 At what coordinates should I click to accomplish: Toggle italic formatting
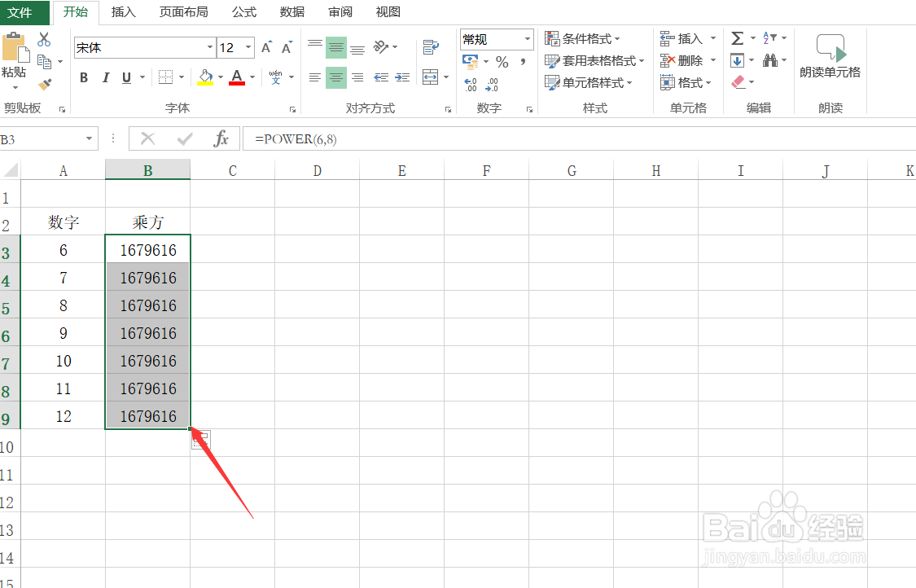(x=104, y=77)
